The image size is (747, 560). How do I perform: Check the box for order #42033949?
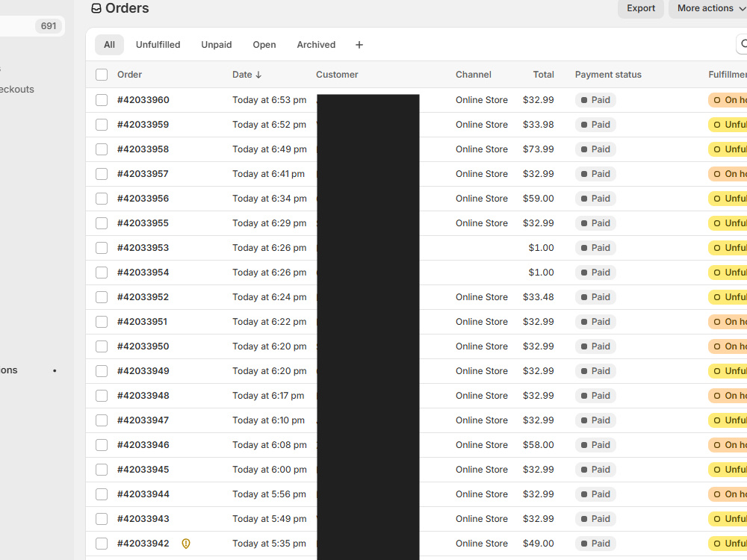coord(102,371)
